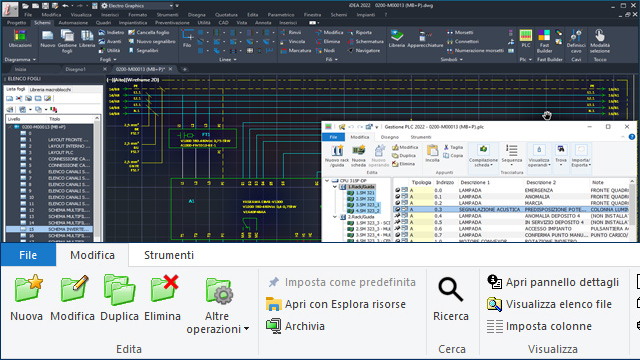The image size is (640, 360).
Task: Select 1.SM 321 card in PLC tree
Action: point(362,193)
